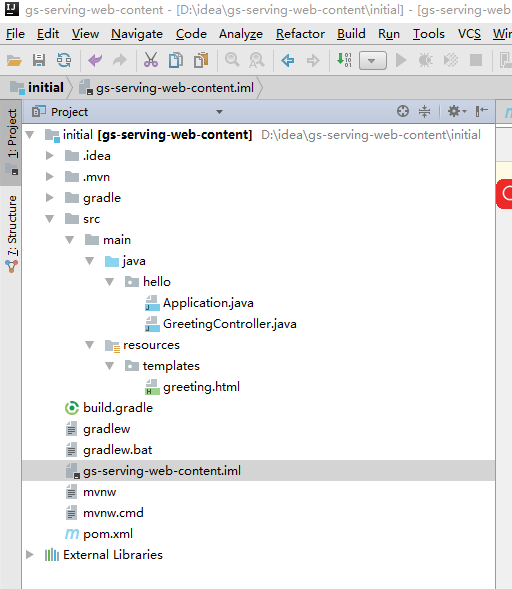Click the gs-serving-web-content.iml breadcrumb
This screenshot has width=512, height=589.
click(x=167, y=88)
